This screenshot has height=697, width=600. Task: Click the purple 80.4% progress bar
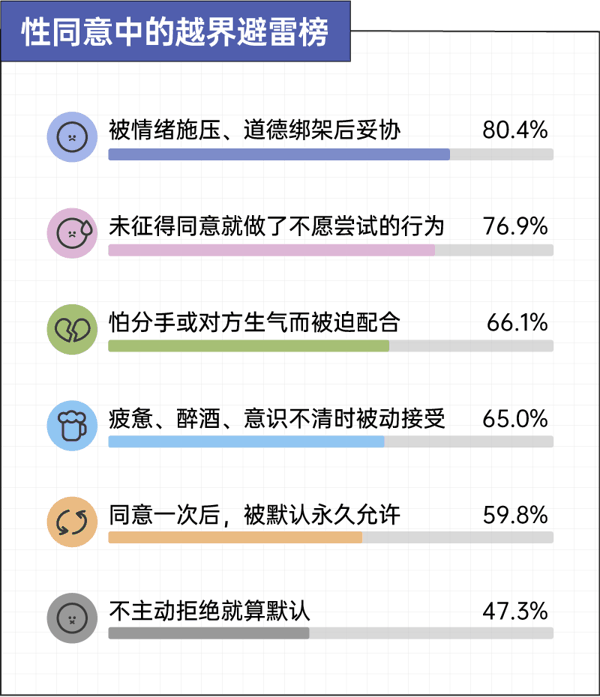tap(279, 154)
